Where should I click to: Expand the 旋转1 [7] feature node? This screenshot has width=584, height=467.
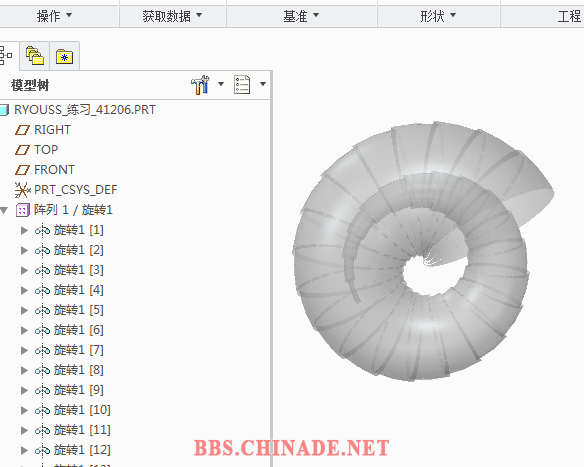tap(24, 350)
